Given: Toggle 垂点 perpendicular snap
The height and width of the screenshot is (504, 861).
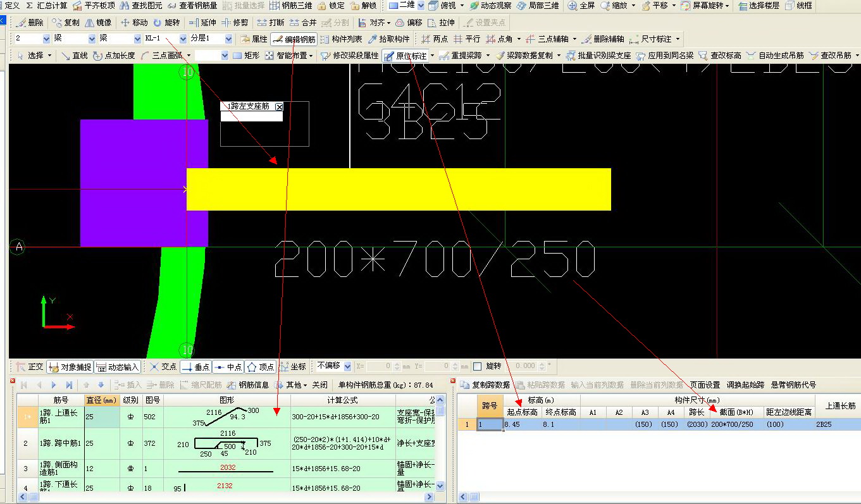Looking at the screenshot, I should click(x=195, y=366).
